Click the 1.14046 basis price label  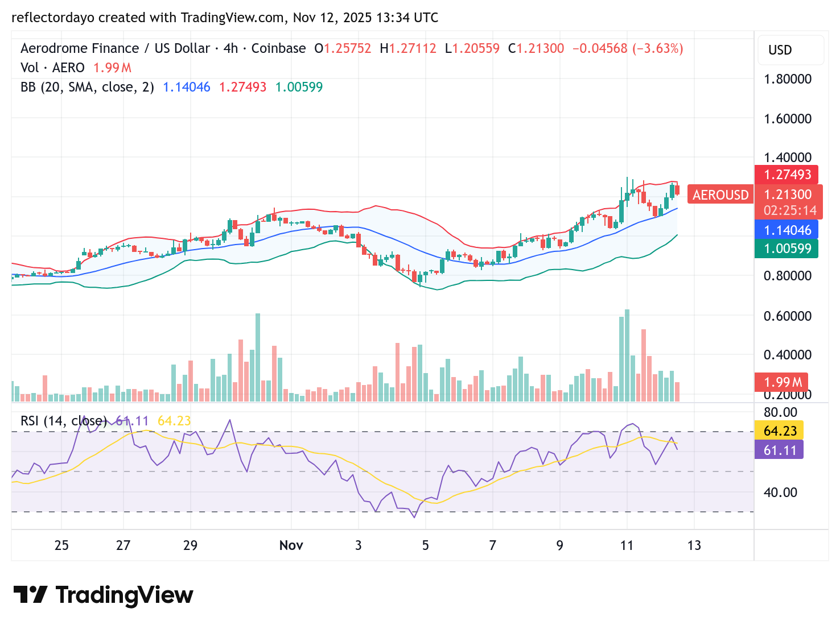click(x=787, y=230)
